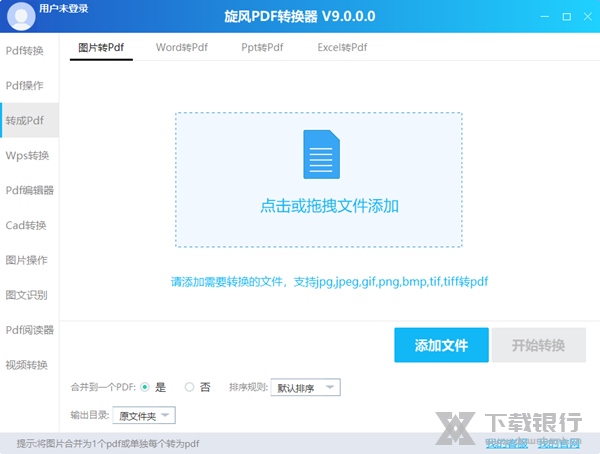The width and height of the screenshot is (600, 454).
Task: Open the 原文件夹 output folder dropdown
Action: coord(144,415)
